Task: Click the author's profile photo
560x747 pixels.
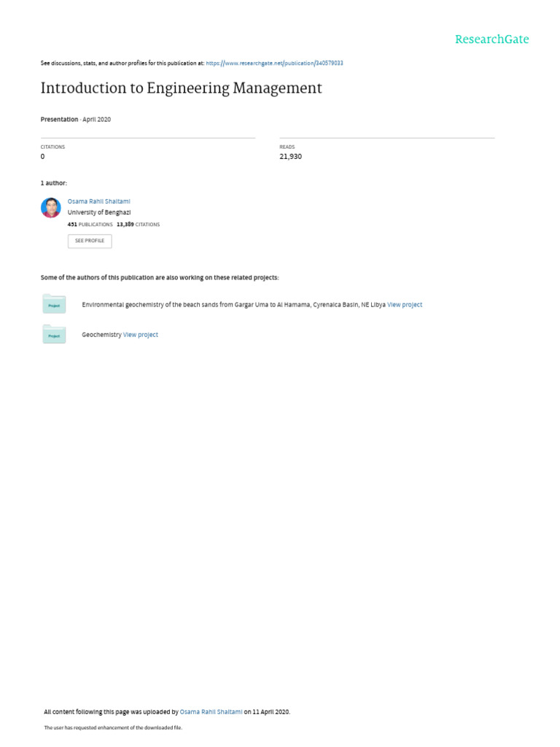Action: click(x=51, y=208)
